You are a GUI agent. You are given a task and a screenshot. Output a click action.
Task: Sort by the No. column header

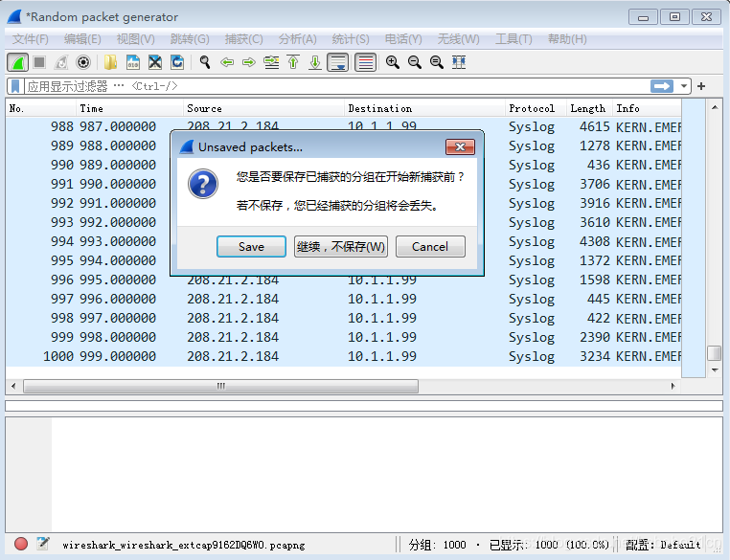41,108
